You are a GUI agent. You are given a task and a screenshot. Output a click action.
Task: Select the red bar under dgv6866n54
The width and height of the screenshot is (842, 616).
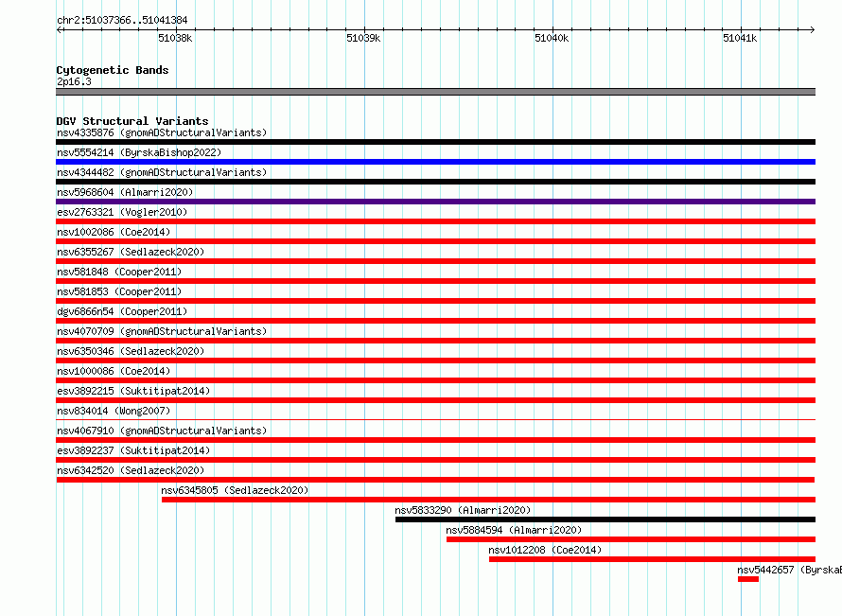tap(435, 321)
